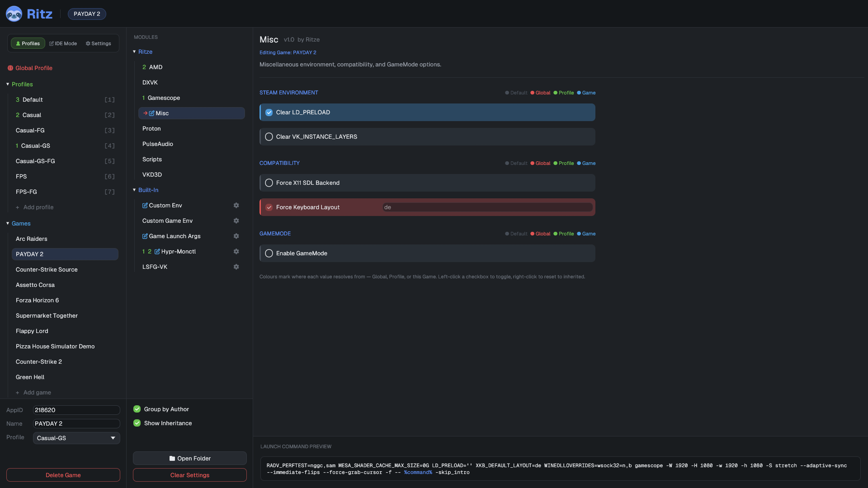Click the Clear Settings button
868x488 pixels.
click(190, 475)
